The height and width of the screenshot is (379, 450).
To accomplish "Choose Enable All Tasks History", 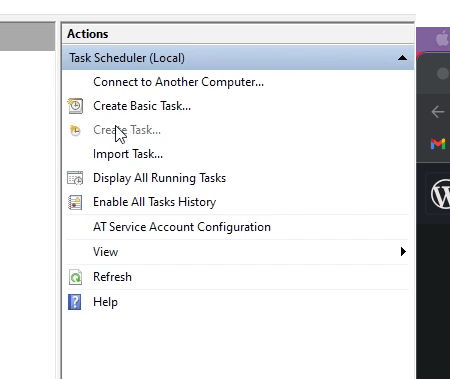I will [155, 202].
